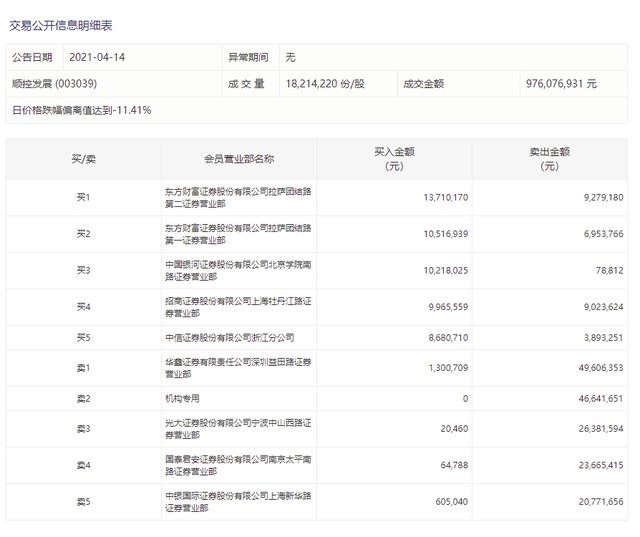The image size is (640, 537).
Task: Click the title 交易公开信息明细表
Action: (x=60, y=26)
